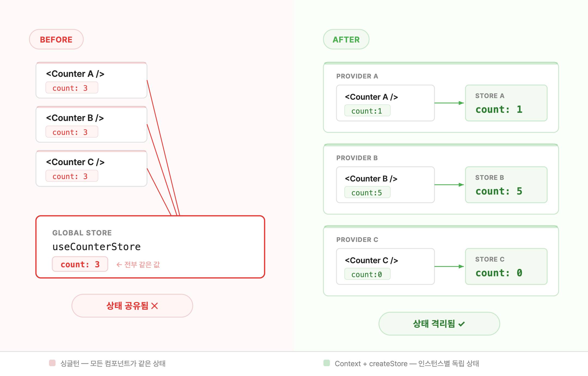588x376 pixels.
Task: Click the useCounterStore text in the Global Store
Action: coord(96,247)
